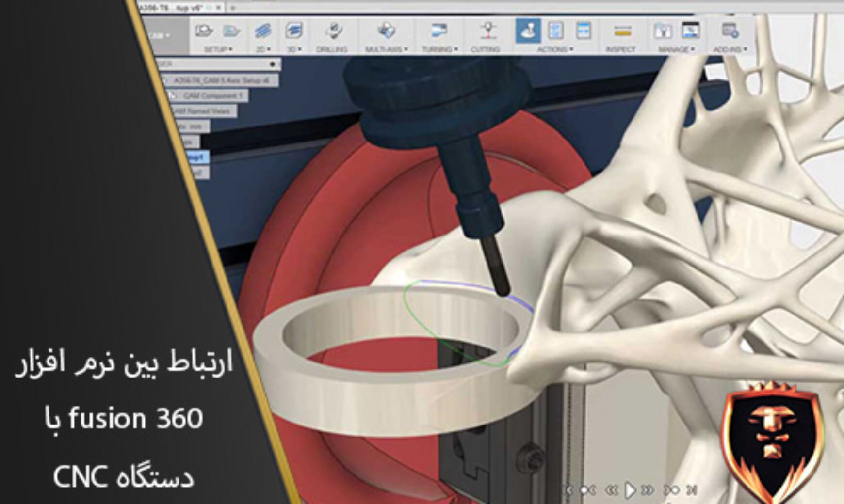Image resolution: width=844 pixels, height=504 pixels.
Task: Click the Multi-Axis toolpath icon
Action: pyautogui.click(x=386, y=31)
